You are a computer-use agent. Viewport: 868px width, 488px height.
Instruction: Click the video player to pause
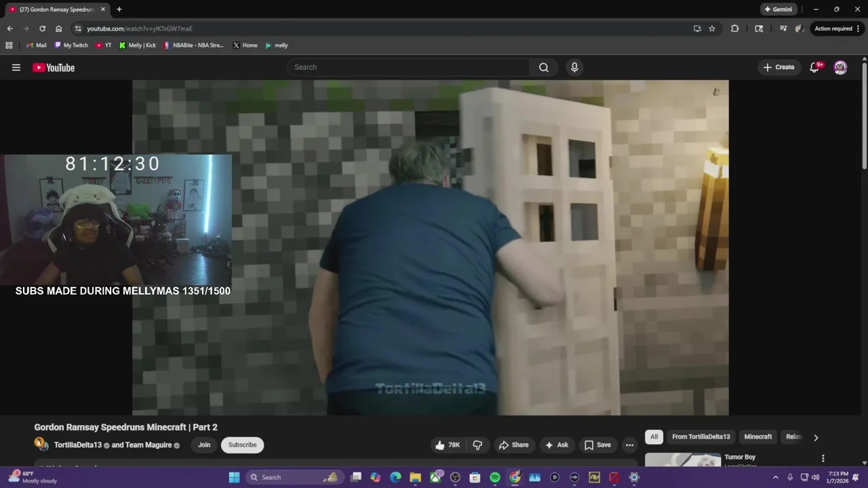[431, 247]
